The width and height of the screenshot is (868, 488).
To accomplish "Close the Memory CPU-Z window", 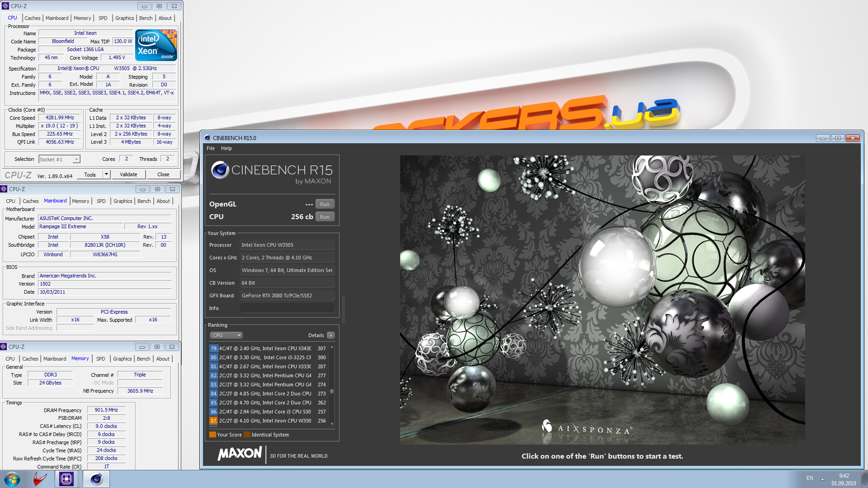I will pyautogui.click(x=172, y=347).
